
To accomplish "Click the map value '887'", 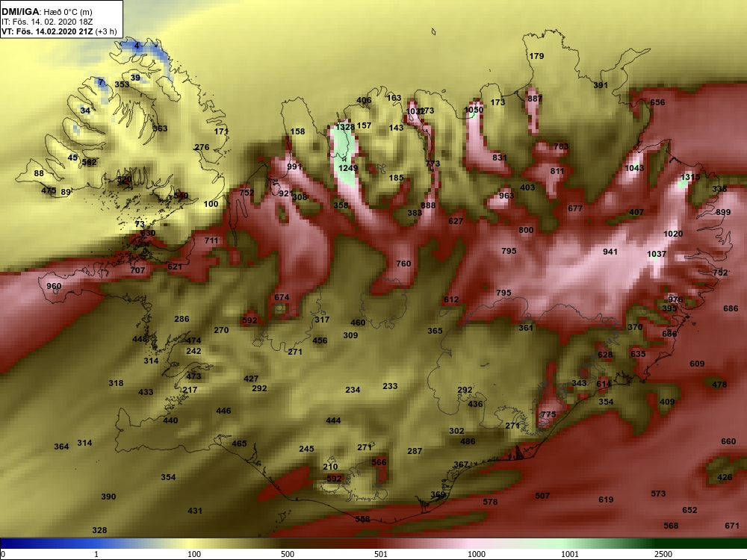I will click(x=535, y=99).
